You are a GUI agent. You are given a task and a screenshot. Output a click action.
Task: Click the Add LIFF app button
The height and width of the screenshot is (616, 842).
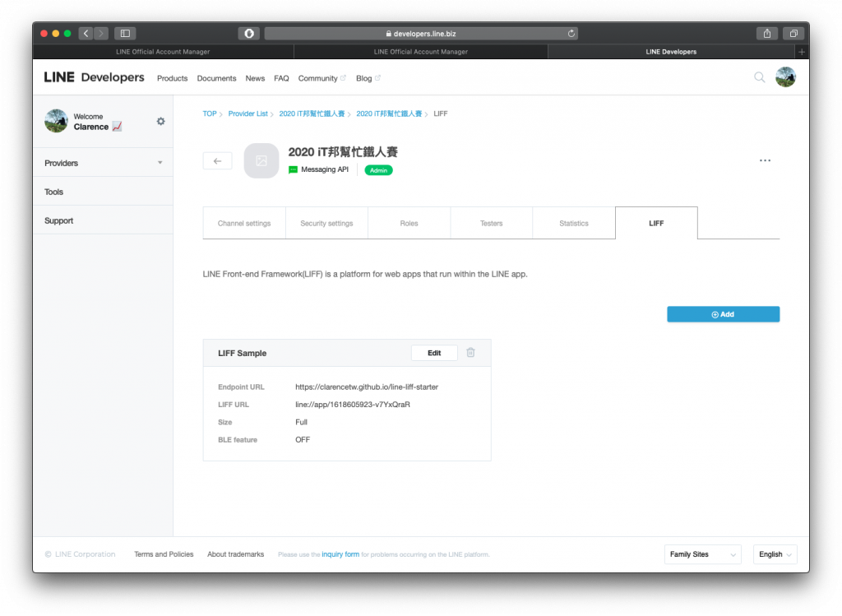coord(724,314)
